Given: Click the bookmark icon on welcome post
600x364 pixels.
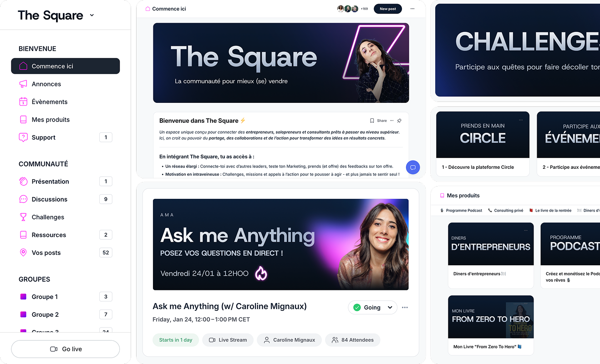Looking at the screenshot, I should coord(372,121).
